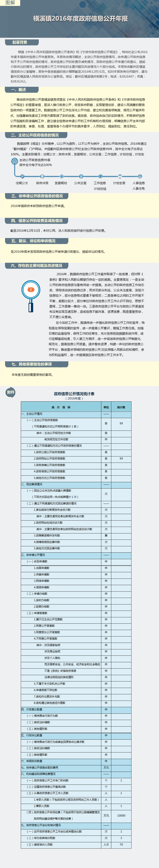Click the table row 三、依申请公开情况
159x868 pixels.
(76, 555)
